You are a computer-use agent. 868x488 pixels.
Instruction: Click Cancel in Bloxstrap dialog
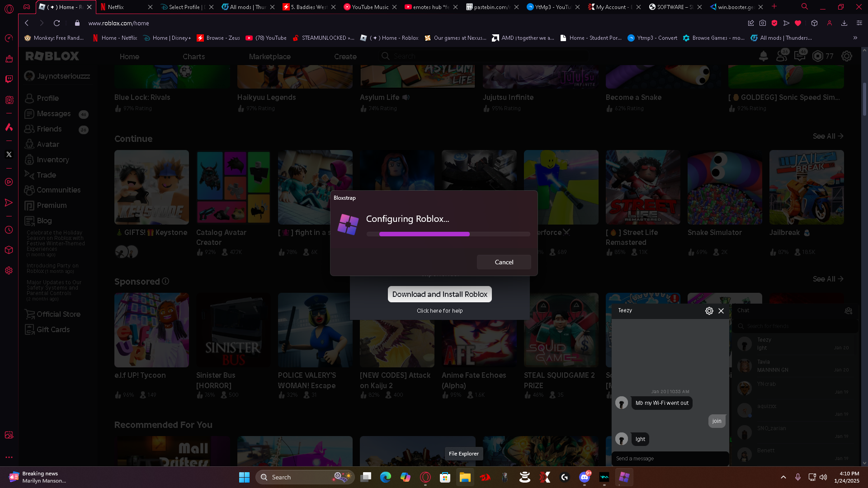[x=504, y=262]
